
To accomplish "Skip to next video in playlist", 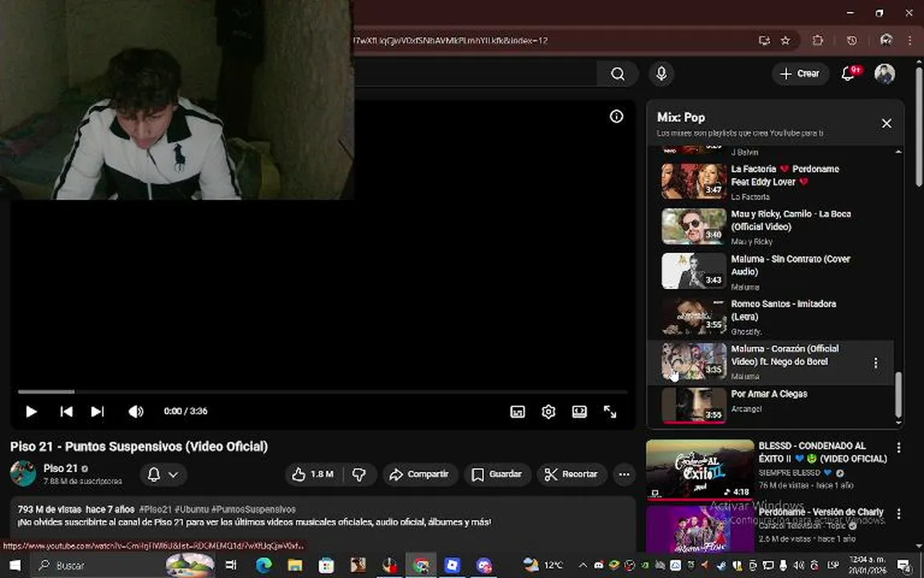I will coord(97,411).
